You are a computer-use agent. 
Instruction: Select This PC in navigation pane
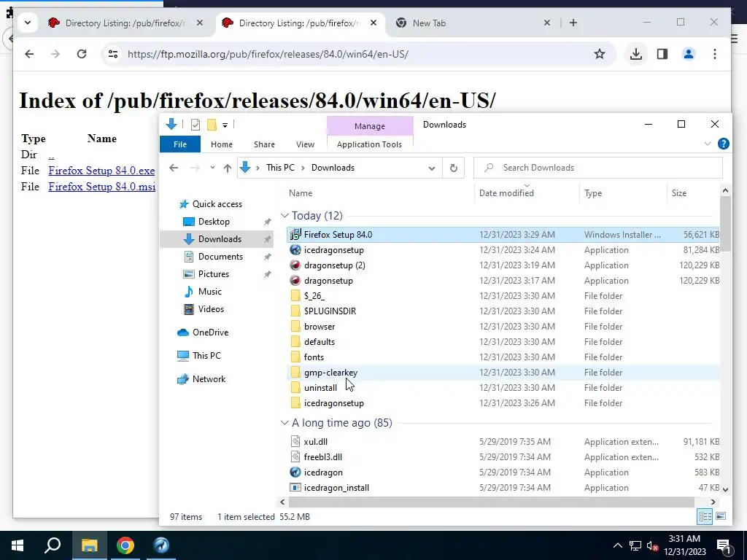point(206,356)
